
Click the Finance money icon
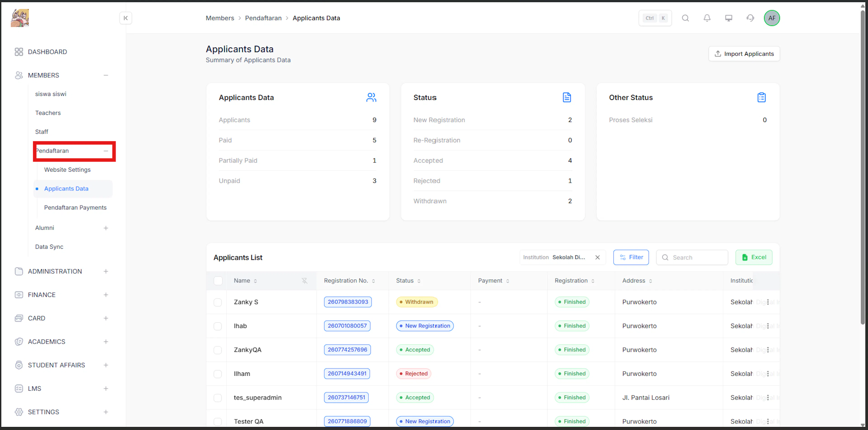coord(19,295)
